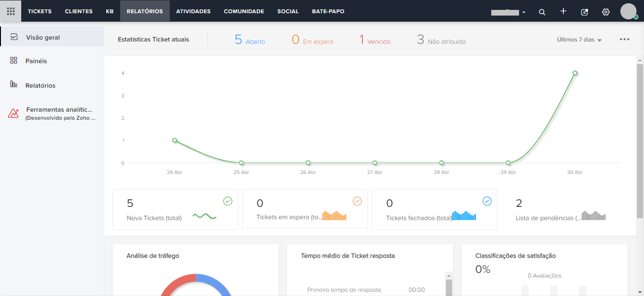The width and height of the screenshot is (644, 296).
Task: Toggle the blue checkmark on Tickets fechados
Action: pos(487,201)
